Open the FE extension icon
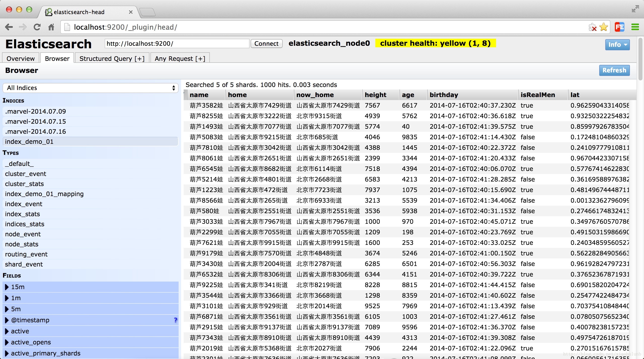This screenshot has width=644, height=359. click(x=620, y=27)
